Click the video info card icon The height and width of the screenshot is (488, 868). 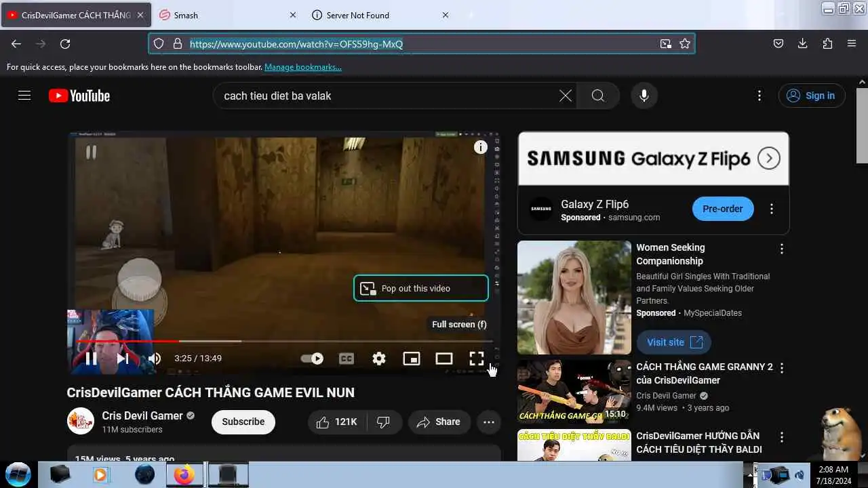pyautogui.click(x=481, y=147)
